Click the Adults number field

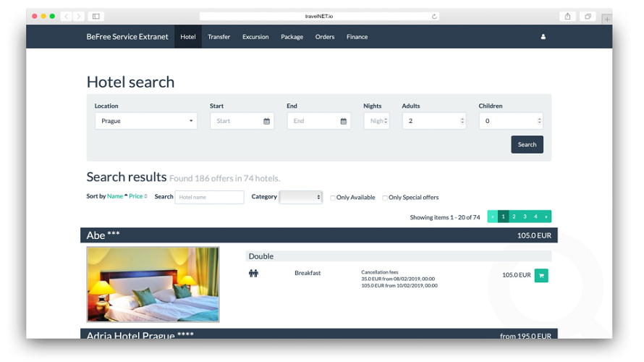point(433,121)
